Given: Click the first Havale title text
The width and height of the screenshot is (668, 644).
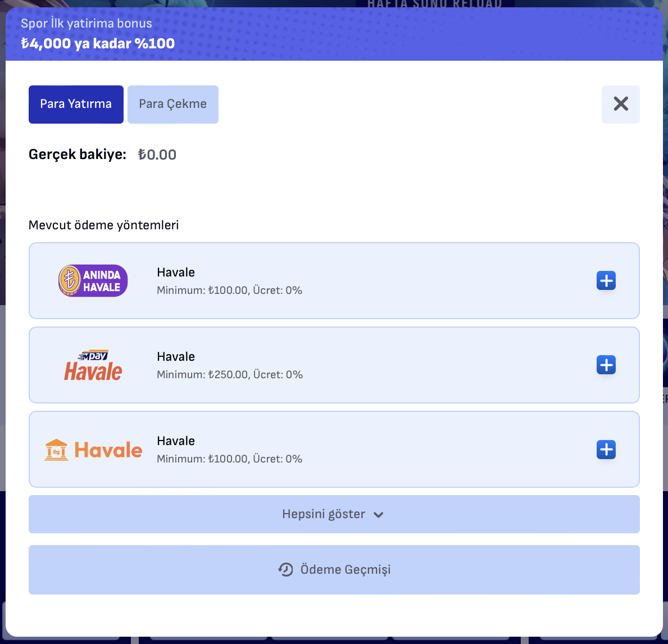Looking at the screenshot, I should (x=175, y=273).
